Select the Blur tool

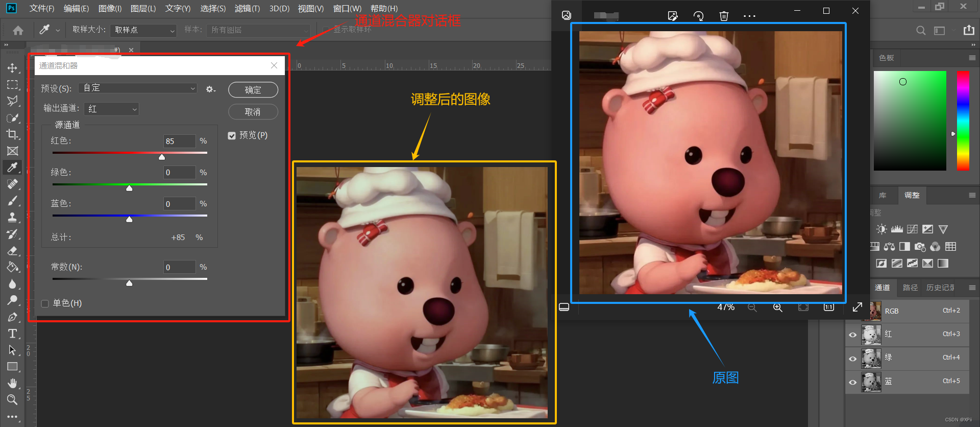tap(12, 284)
